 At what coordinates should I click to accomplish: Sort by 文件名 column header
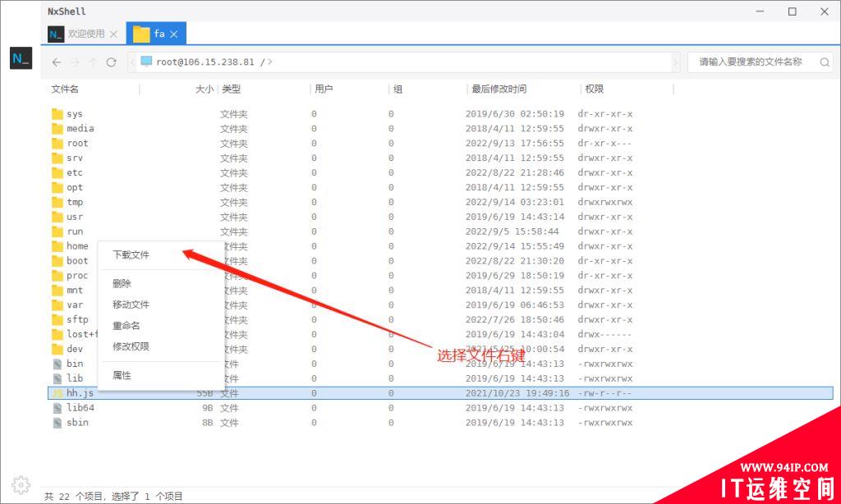coord(65,89)
